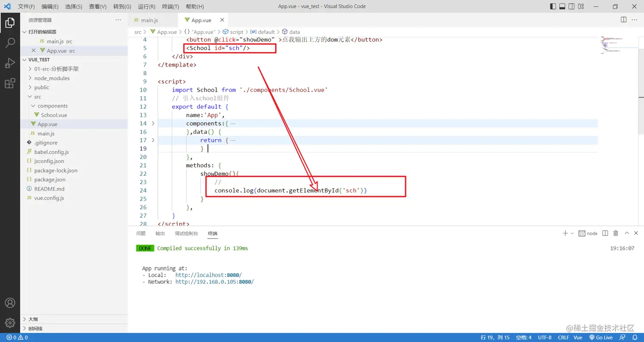Expand the public folder
644x342 pixels.
point(74,87)
